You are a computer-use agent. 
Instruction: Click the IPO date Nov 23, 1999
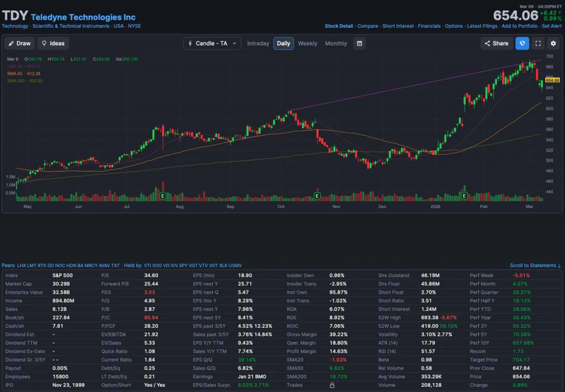(x=69, y=385)
